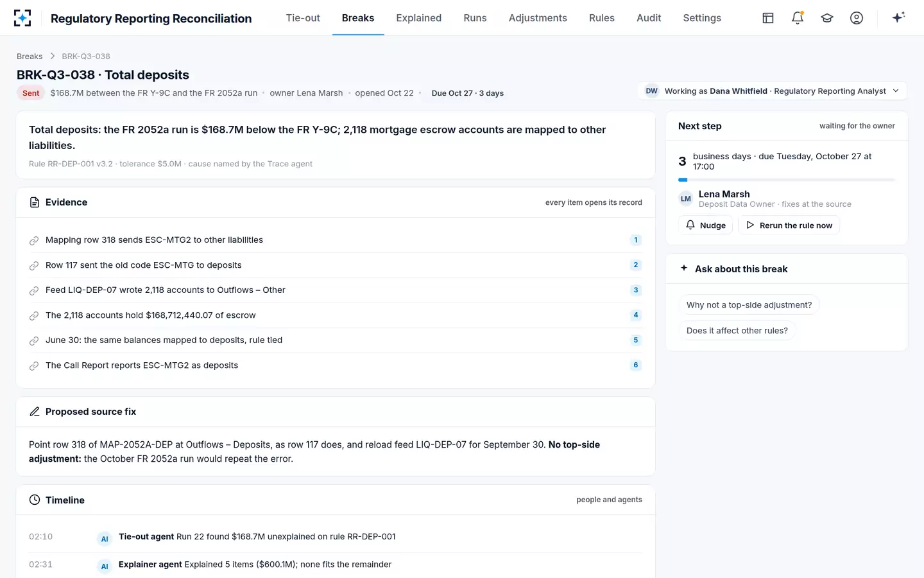Viewport: 924px width, 578px height.
Task: Click link icon beside Feed LIQ-DEP-07 evidence
Action: 34,290
